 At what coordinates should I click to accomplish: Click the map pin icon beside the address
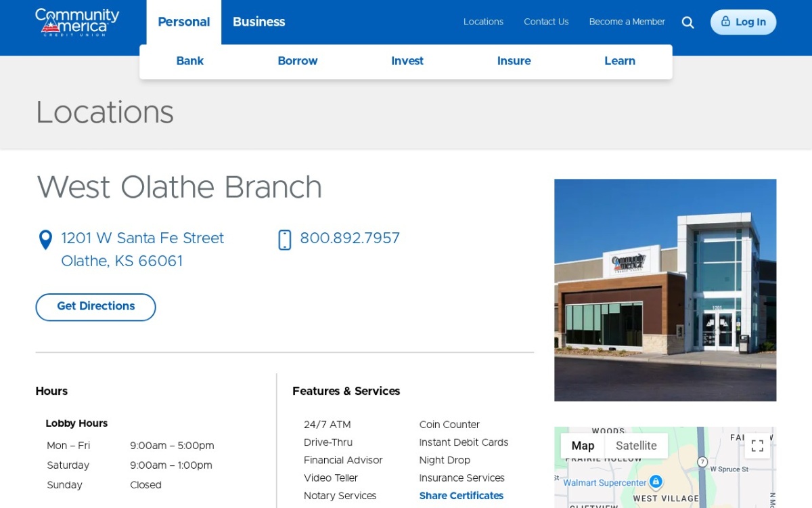(45, 240)
